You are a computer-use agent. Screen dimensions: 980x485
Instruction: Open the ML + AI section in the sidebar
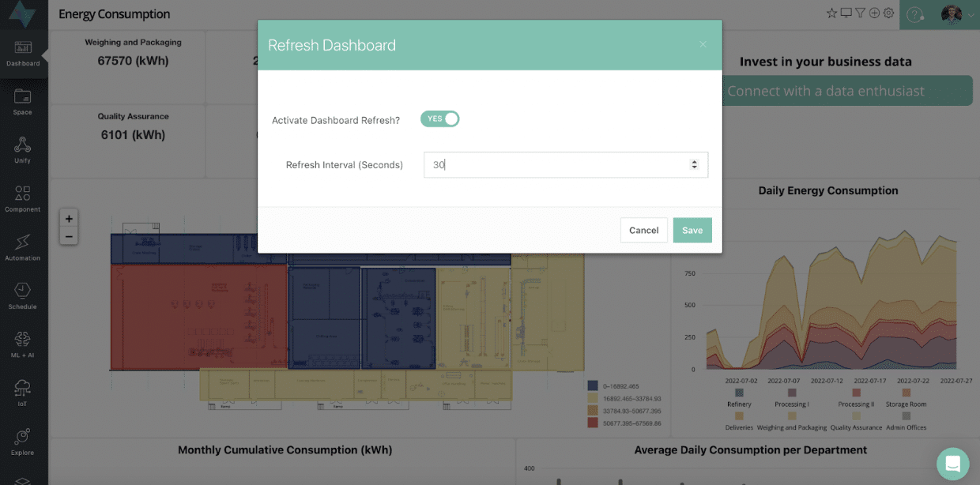tap(23, 345)
